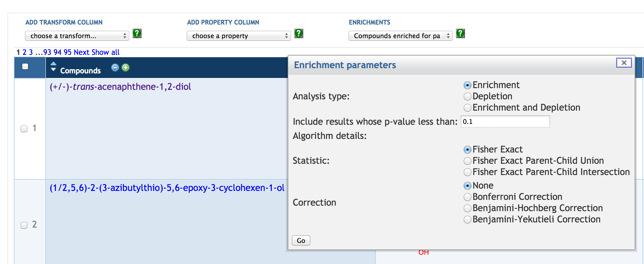Open the Compounds enriched for dropdown
The width and height of the screenshot is (644, 264).
pyautogui.click(x=401, y=36)
